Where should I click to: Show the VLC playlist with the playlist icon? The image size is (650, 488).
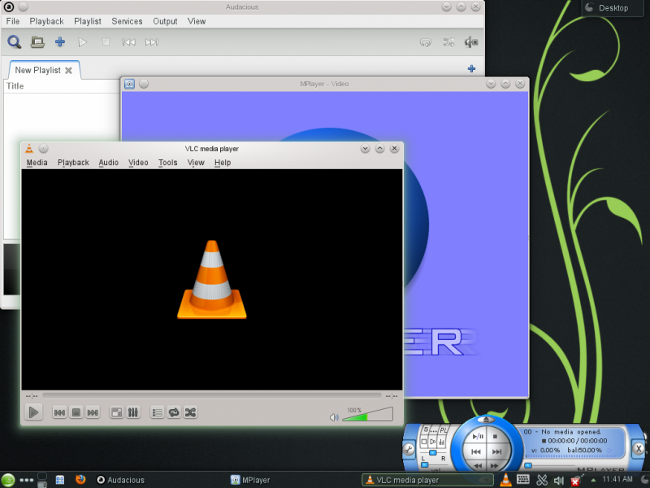point(157,412)
